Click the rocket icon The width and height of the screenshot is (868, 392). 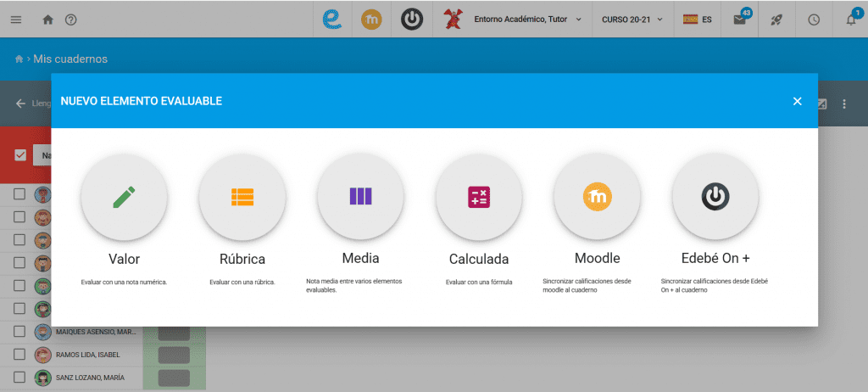pos(776,20)
